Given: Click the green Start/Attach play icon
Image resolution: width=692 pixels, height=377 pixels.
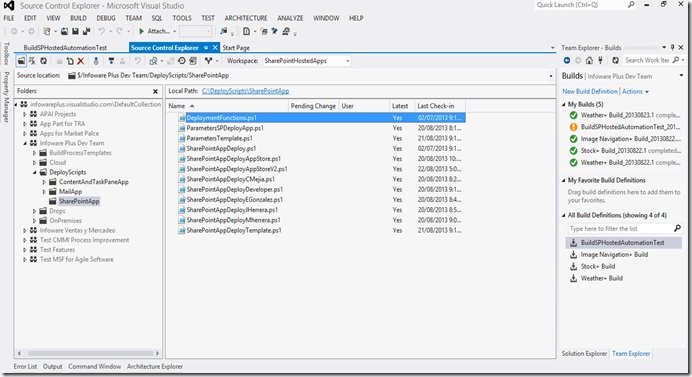Looking at the screenshot, I should (141, 31).
